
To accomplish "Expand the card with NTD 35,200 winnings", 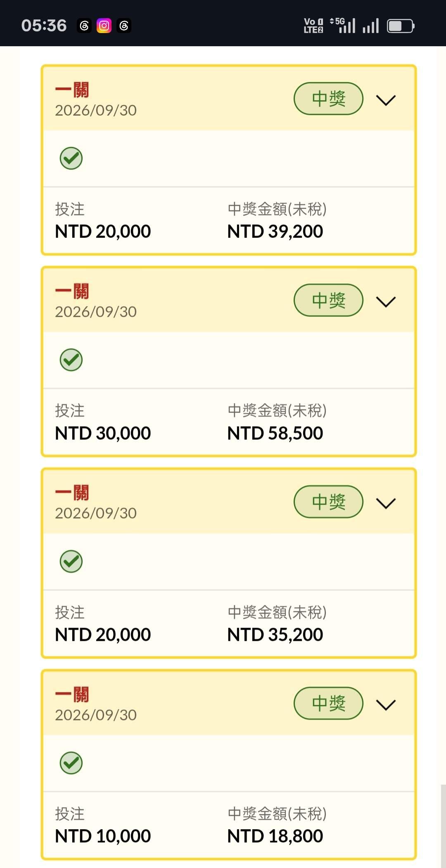I will (386, 503).
